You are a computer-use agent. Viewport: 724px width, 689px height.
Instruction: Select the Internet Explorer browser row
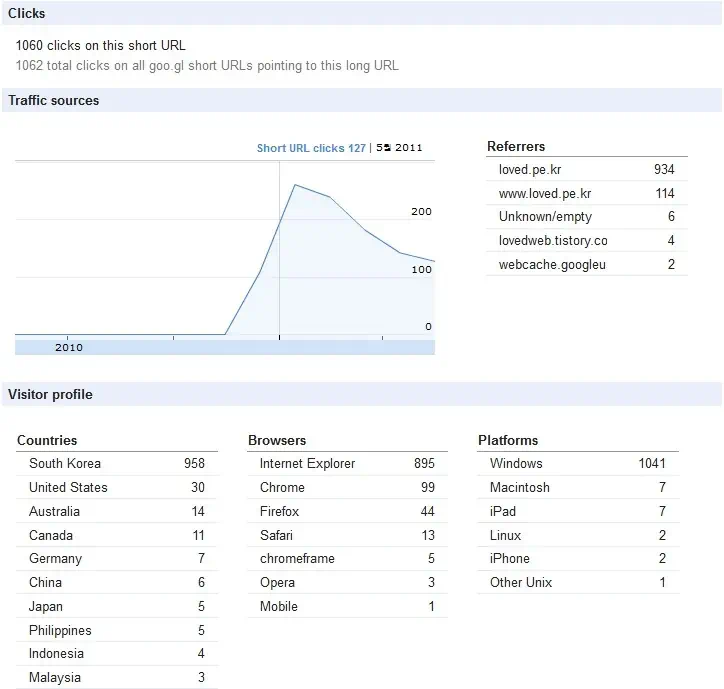pyautogui.click(x=347, y=464)
